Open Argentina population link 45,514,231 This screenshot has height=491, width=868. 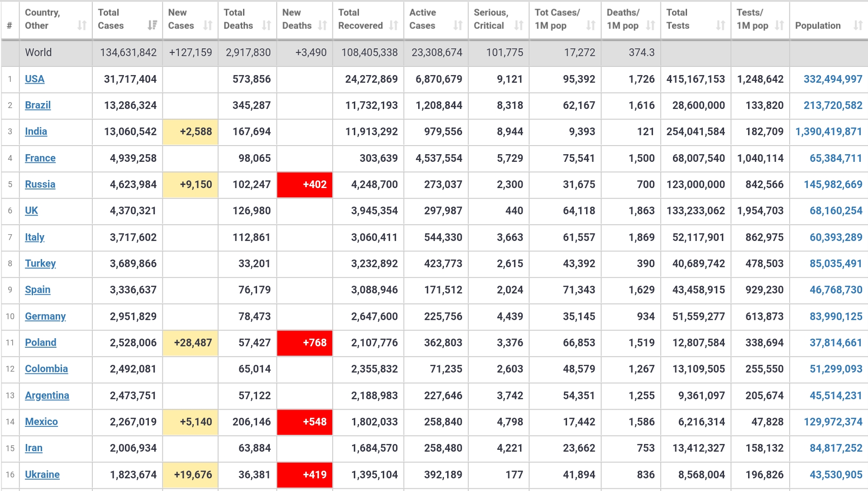pos(836,396)
